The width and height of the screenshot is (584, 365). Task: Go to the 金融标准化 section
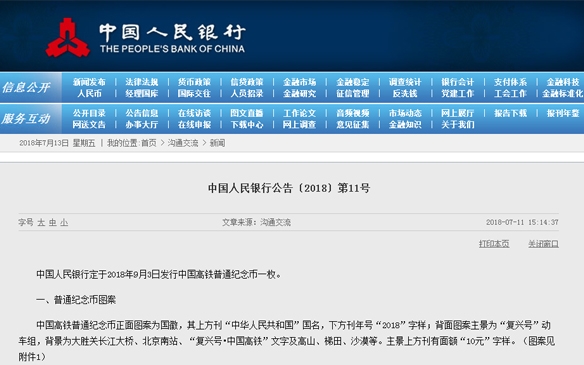[563, 93]
